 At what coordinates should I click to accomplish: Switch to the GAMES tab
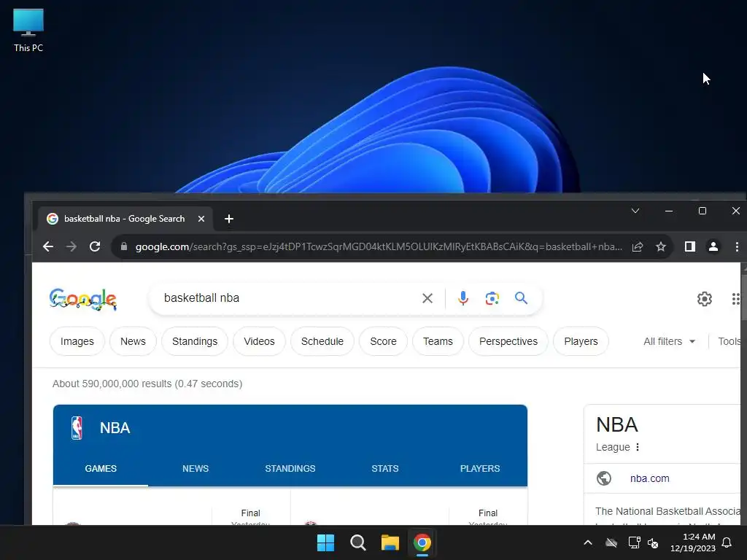(x=101, y=469)
